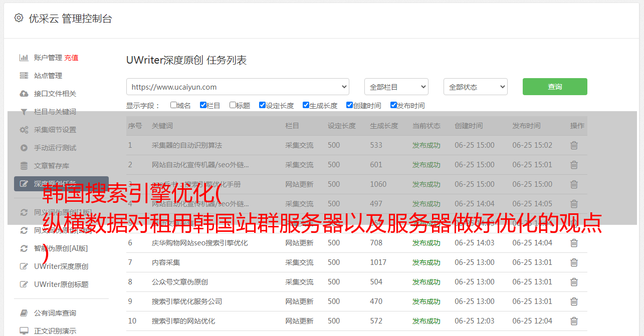This screenshot has height=336, width=644.
Task: Open UWriter原创标题 in the sidebar
Action: pos(61,284)
